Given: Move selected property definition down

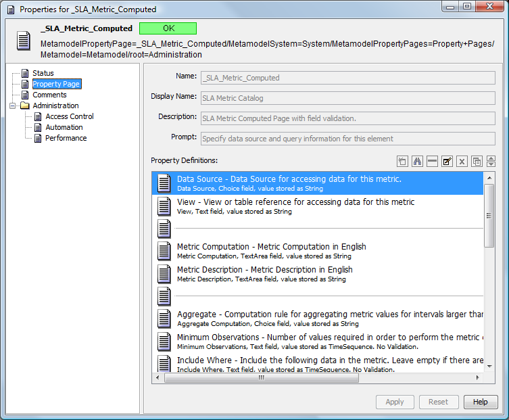Looking at the screenshot, I should [491, 164].
